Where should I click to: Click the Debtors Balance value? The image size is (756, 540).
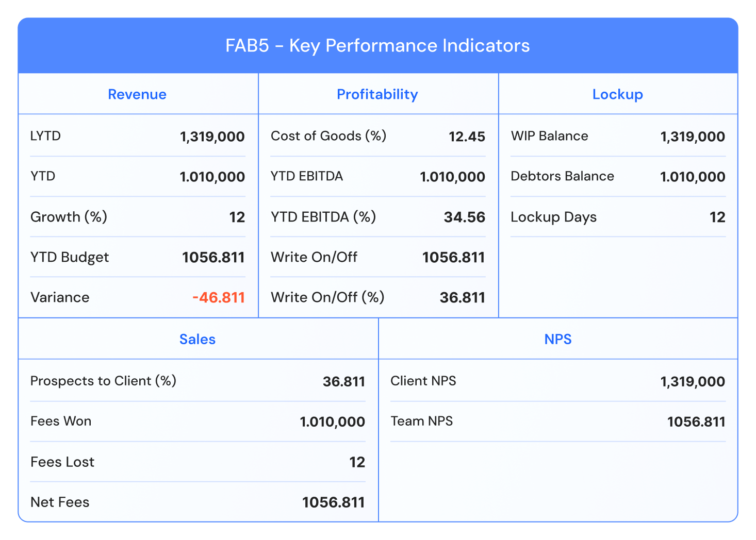[x=693, y=177]
